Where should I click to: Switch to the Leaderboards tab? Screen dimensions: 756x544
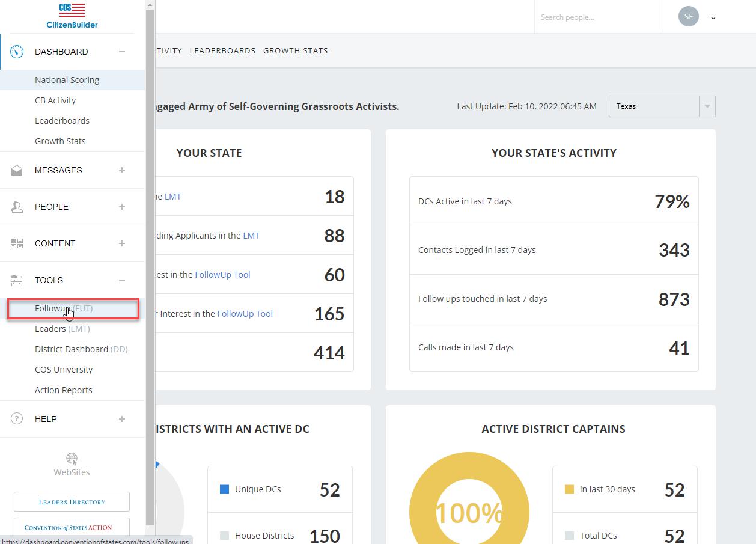click(222, 51)
